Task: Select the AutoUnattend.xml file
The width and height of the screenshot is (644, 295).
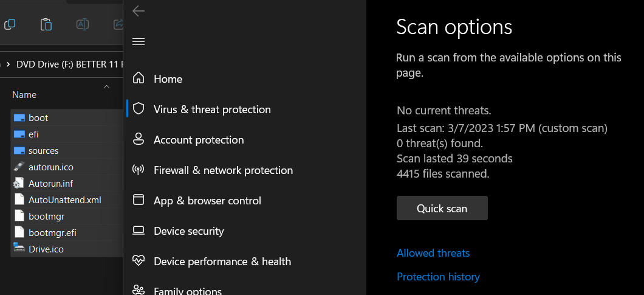Action: pos(64,200)
